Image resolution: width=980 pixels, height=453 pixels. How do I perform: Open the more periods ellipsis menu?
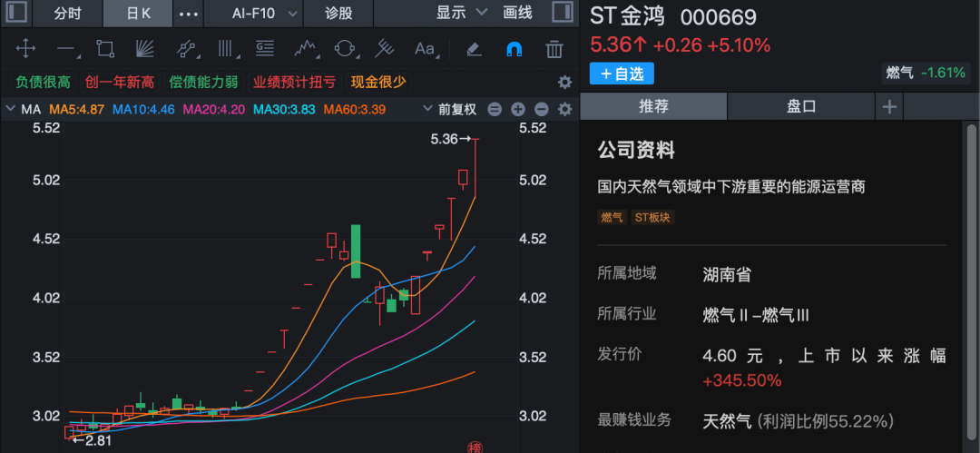(188, 13)
